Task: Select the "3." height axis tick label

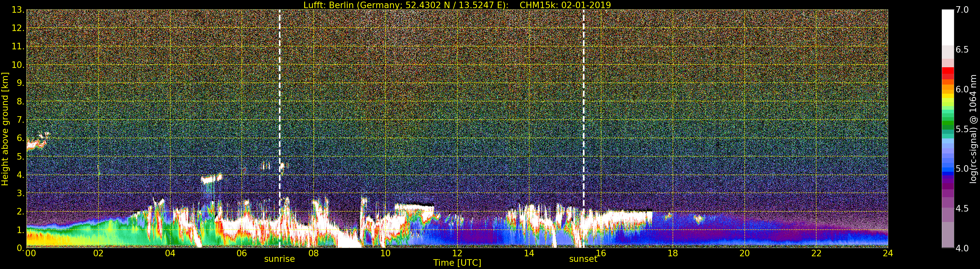Action: (20, 193)
